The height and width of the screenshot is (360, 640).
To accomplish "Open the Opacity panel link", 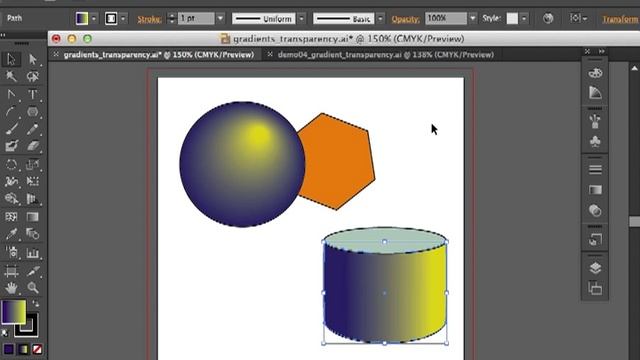I will pyautogui.click(x=405, y=19).
